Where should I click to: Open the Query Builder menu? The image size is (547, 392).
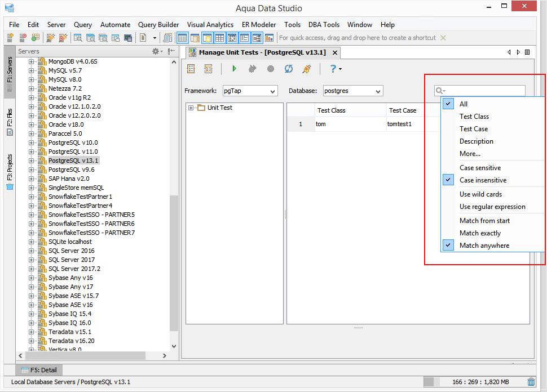[158, 25]
